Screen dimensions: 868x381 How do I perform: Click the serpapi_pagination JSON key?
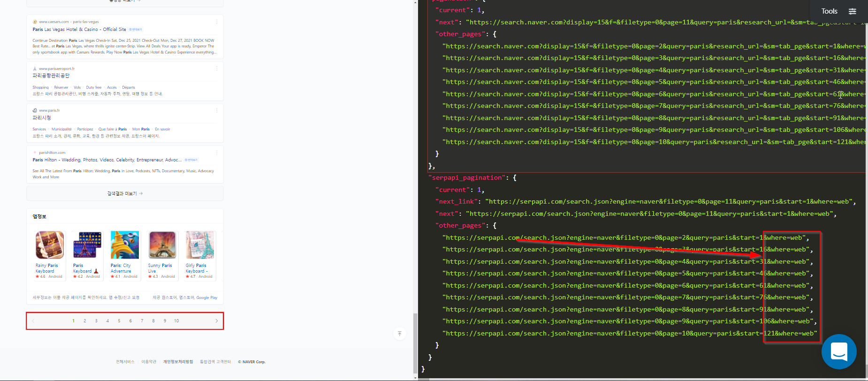coord(467,177)
